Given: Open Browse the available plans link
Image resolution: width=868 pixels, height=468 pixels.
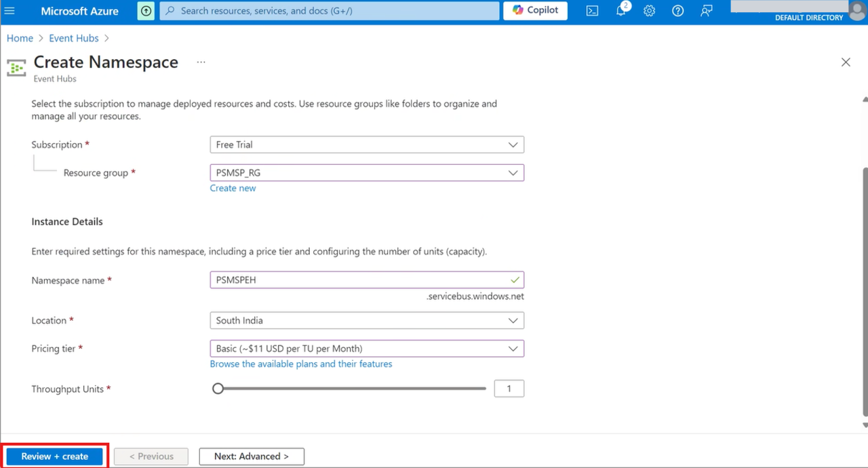Looking at the screenshot, I should [x=301, y=364].
